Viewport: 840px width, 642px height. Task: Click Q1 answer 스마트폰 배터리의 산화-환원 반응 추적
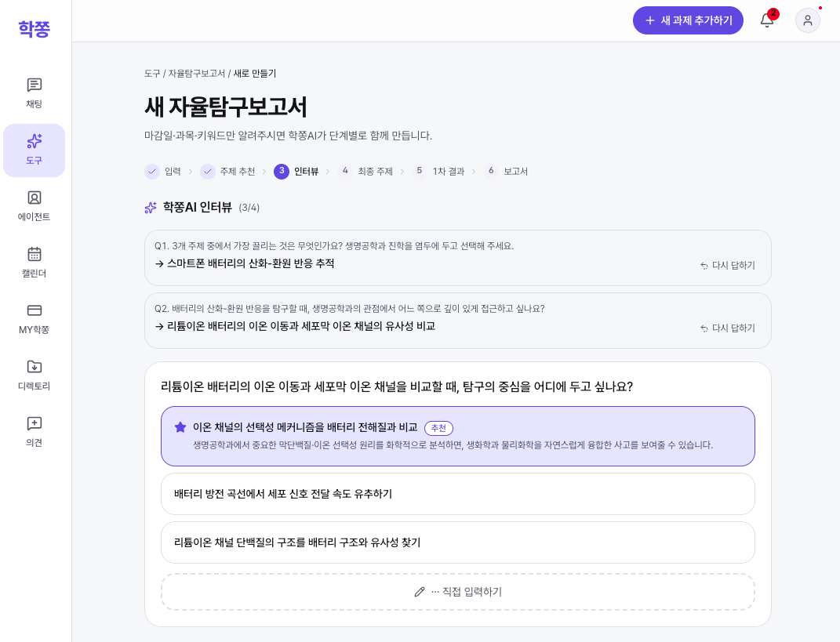tap(250, 263)
